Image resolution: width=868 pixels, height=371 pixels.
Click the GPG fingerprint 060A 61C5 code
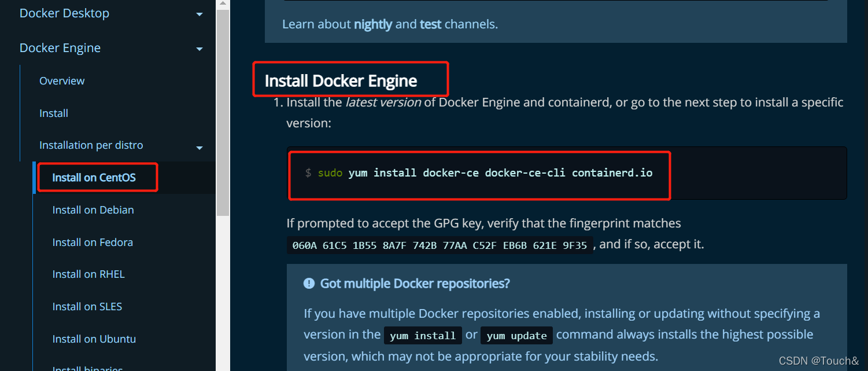(x=440, y=245)
